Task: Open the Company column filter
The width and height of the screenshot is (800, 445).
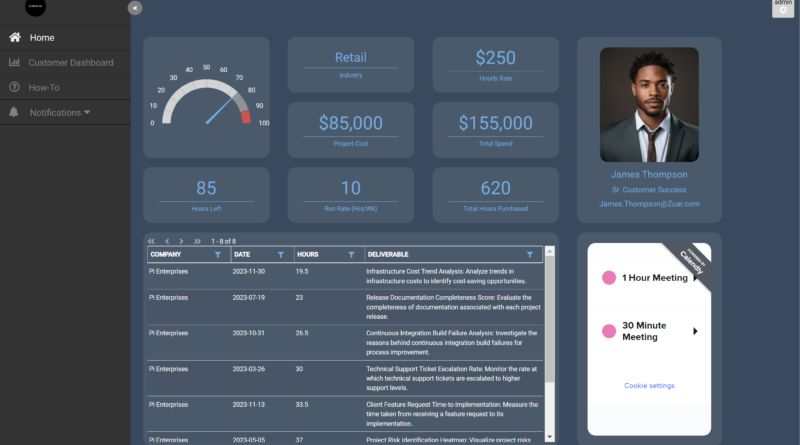Action: point(217,255)
